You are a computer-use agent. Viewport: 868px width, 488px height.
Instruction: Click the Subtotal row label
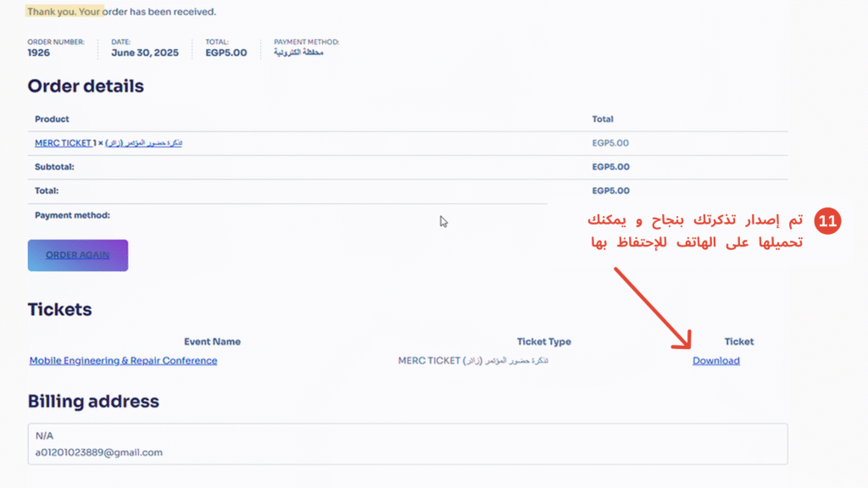point(54,167)
